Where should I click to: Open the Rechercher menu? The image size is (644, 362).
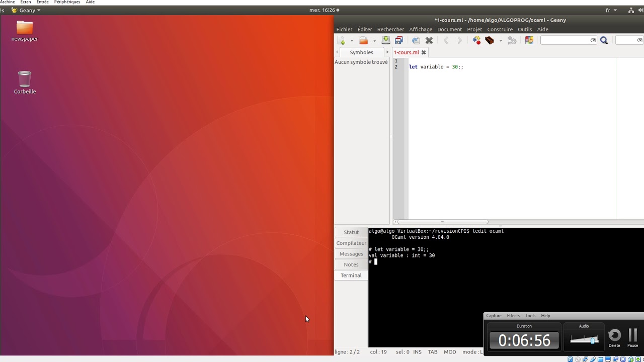pyautogui.click(x=390, y=30)
